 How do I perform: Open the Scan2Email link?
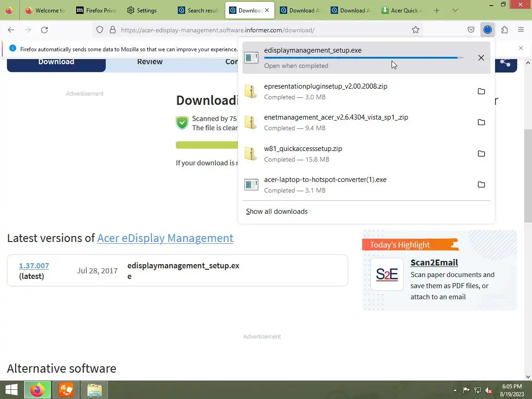[x=434, y=263]
